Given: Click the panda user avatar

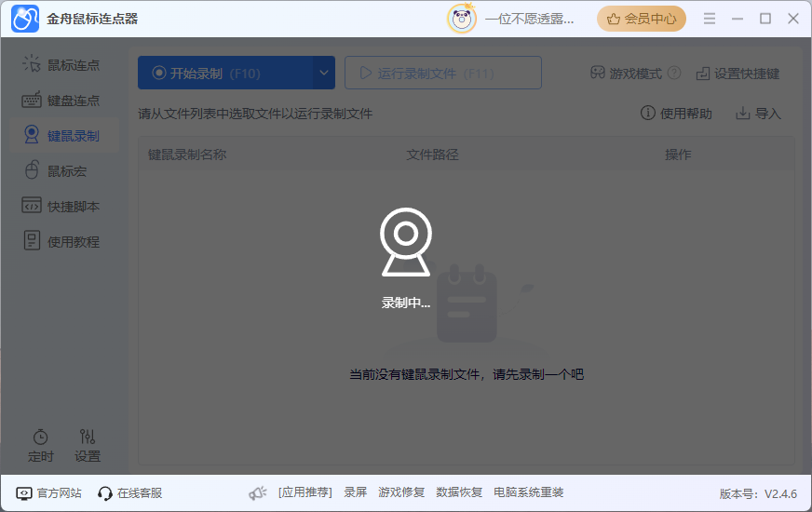Looking at the screenshot, I should [462, 20].
